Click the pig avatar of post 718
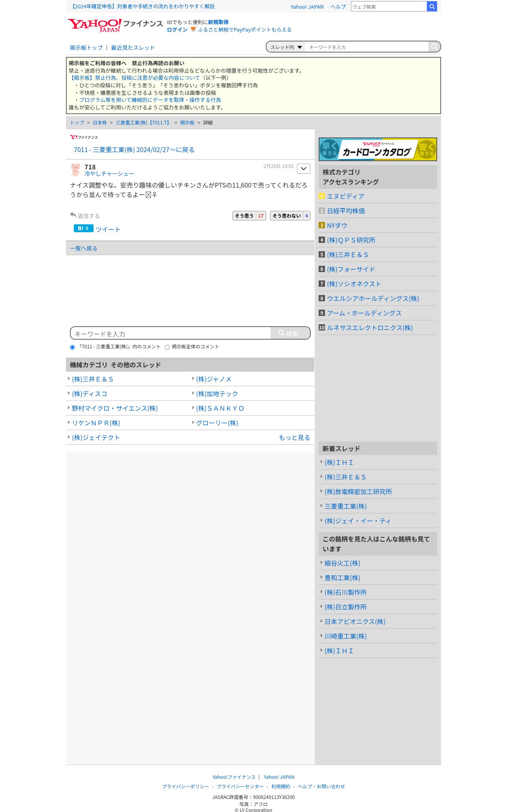This screenshot has width=507, height=812. (x=75, y=170)
